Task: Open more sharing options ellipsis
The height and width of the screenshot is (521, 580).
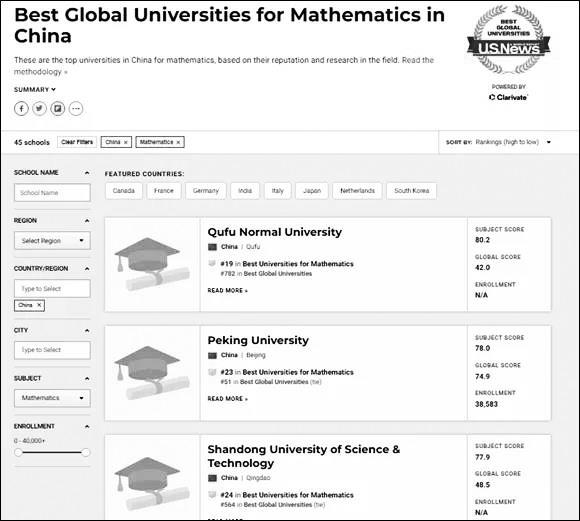Action: coord(76,109)
